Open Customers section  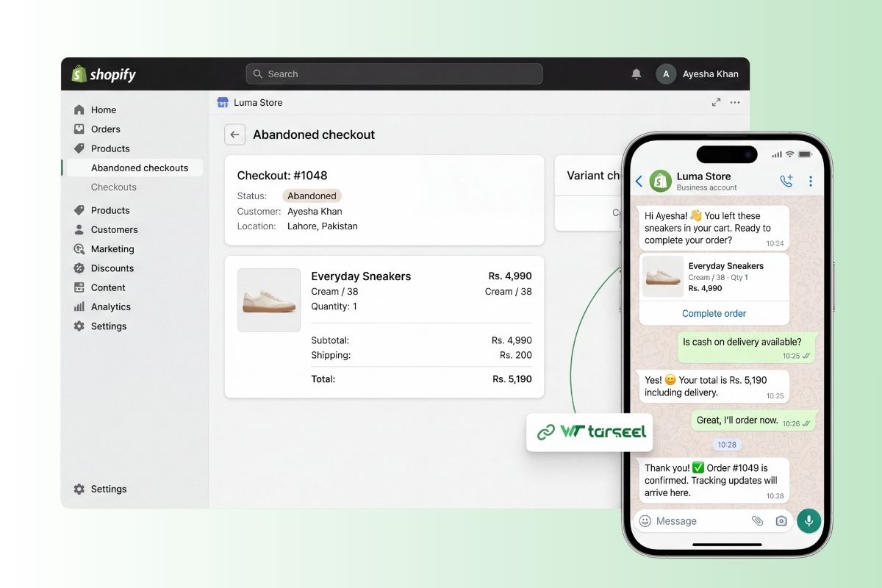114,229
